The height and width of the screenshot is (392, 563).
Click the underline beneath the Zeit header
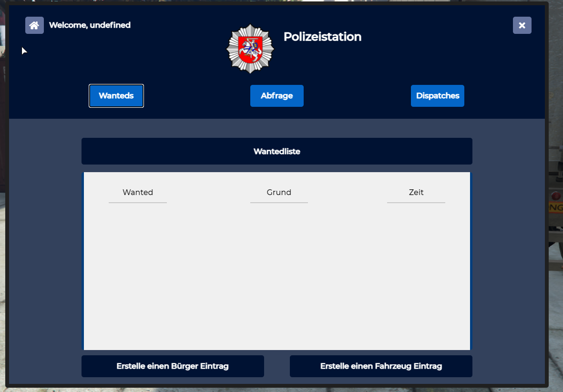(416, 203)
